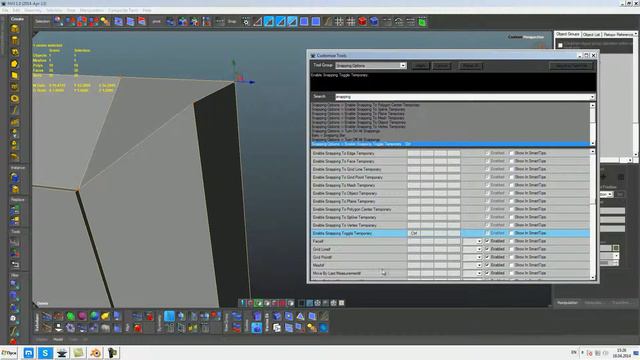Click the search results list scrollbar

[x=592, y=124]
